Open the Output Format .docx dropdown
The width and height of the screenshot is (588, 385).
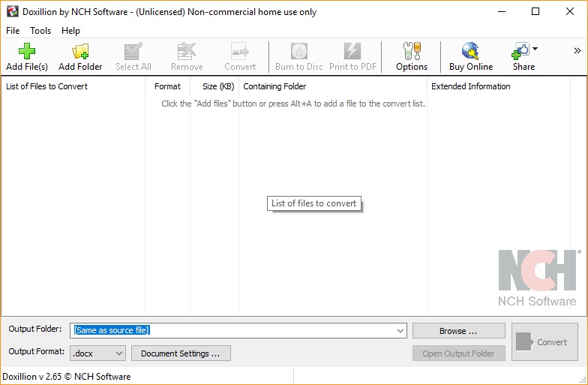pos(97,353)
